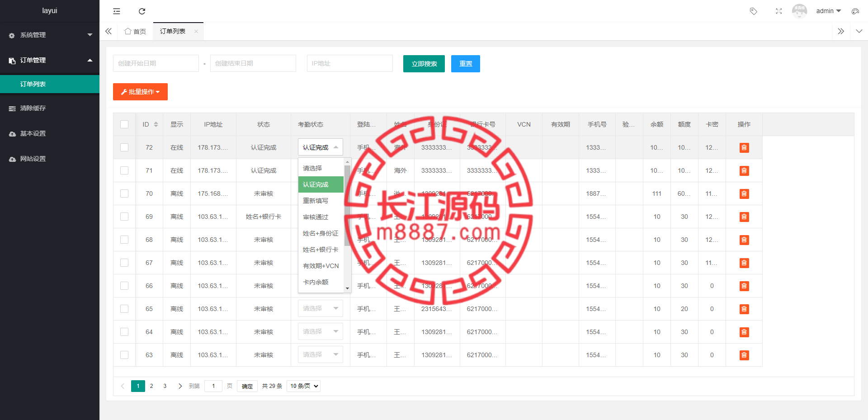
Task: Expand 系统管理 sidebar menu
Action: 50,35
